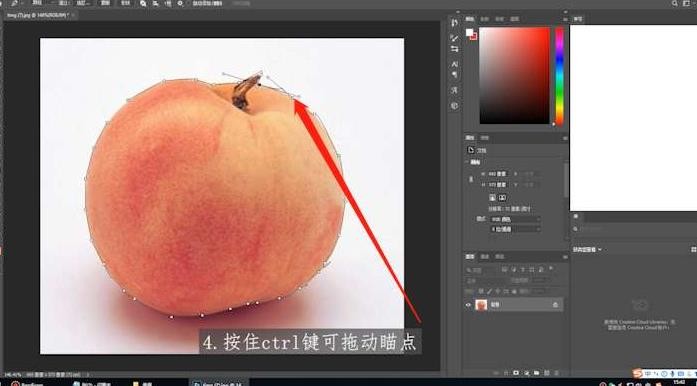Switch to the Channels tab
The image size is (697, 386).
click(485, 257)
